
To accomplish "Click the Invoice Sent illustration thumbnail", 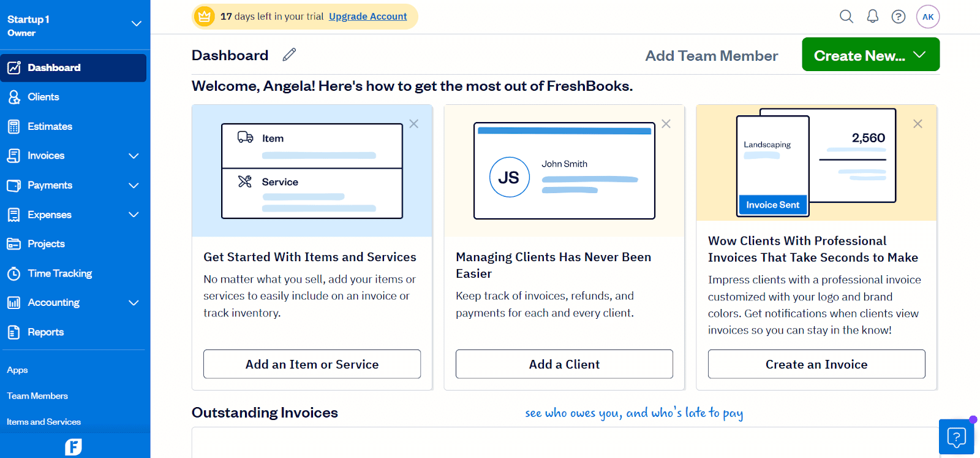I will tap(772, 205).
